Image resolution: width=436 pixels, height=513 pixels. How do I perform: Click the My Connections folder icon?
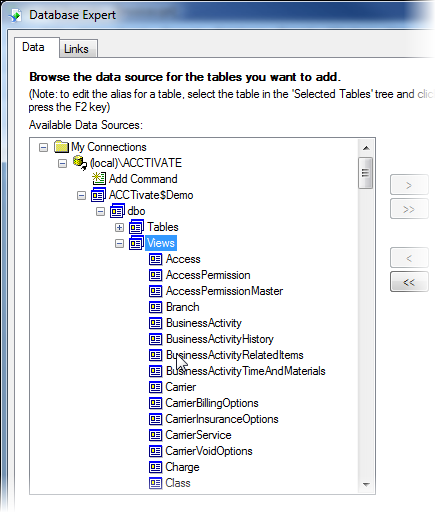[x=62, y=147]
